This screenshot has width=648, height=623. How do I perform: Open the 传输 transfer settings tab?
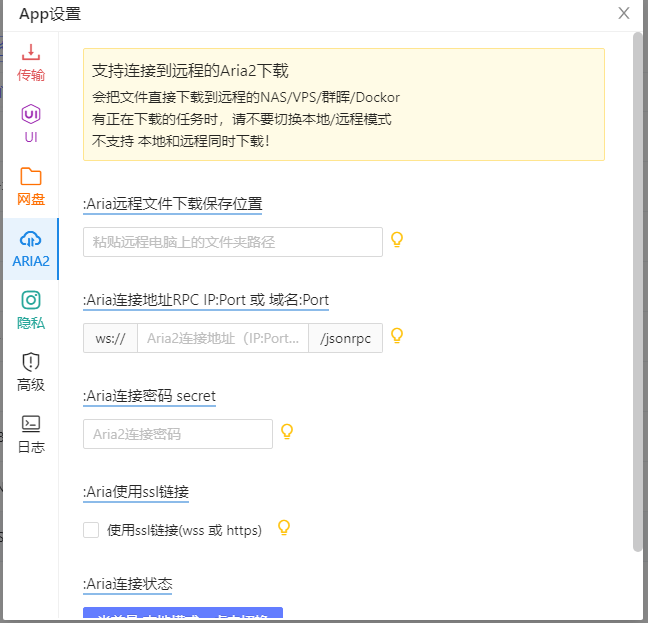coord(31,62)
